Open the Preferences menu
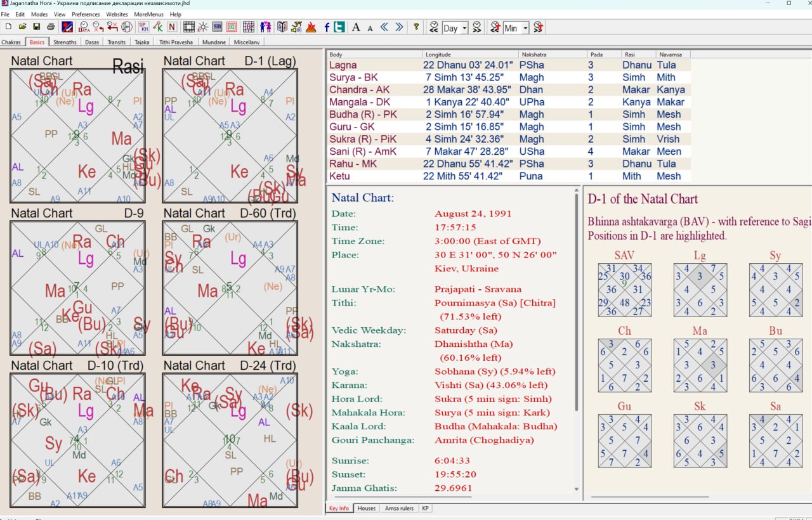The width and height of the screenshot is (812, 520). [x=86, y=14]
